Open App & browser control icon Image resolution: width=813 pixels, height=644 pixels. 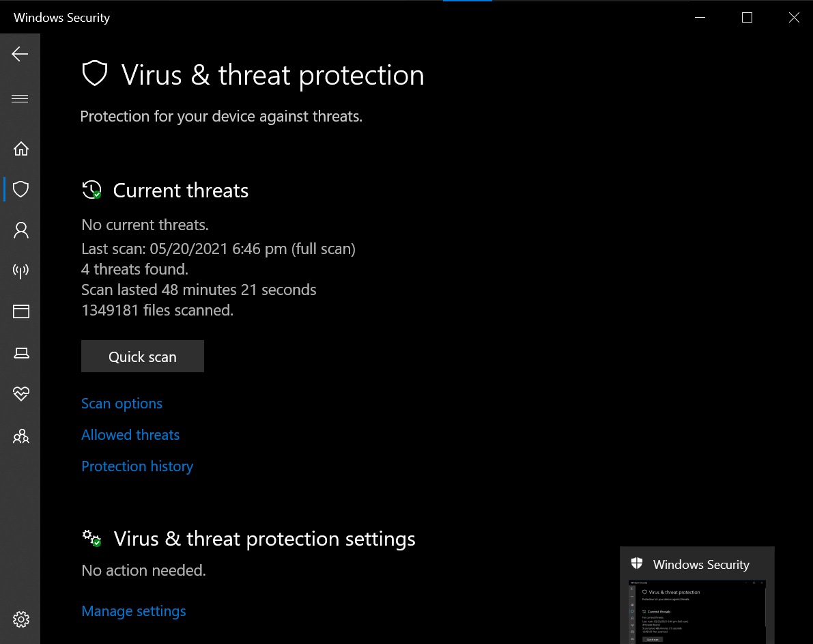pyautogui.click(x=20, y=312)
